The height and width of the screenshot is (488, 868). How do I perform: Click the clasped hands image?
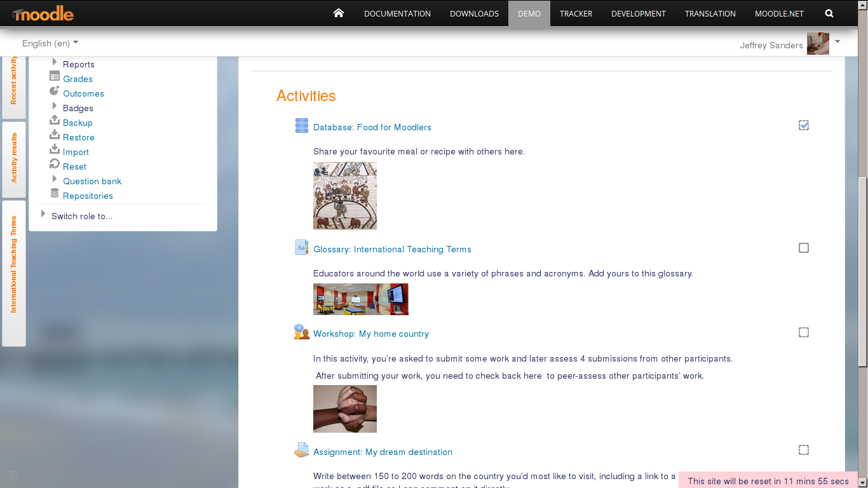[345, 409]
